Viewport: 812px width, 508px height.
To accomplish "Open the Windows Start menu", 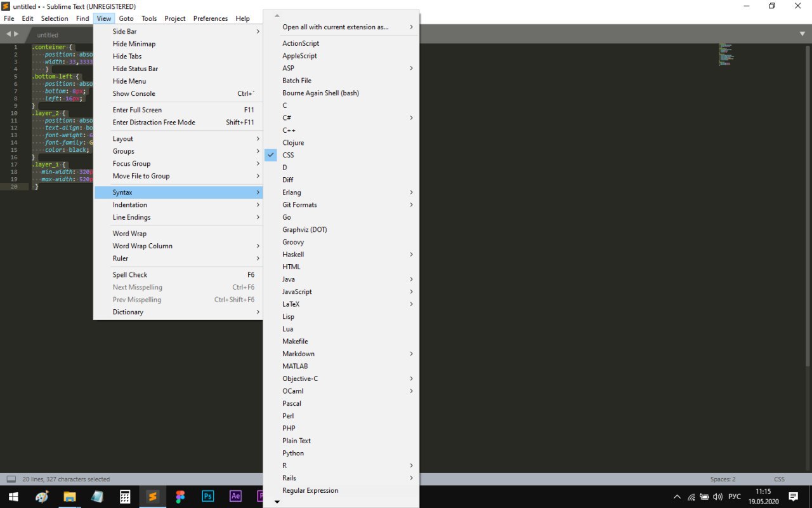I will click(13, 497).
